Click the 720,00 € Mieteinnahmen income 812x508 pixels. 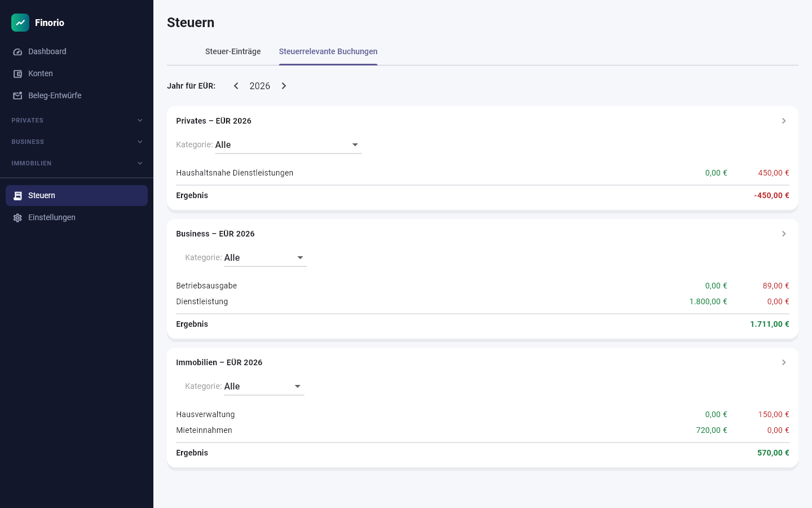(712, 430)
